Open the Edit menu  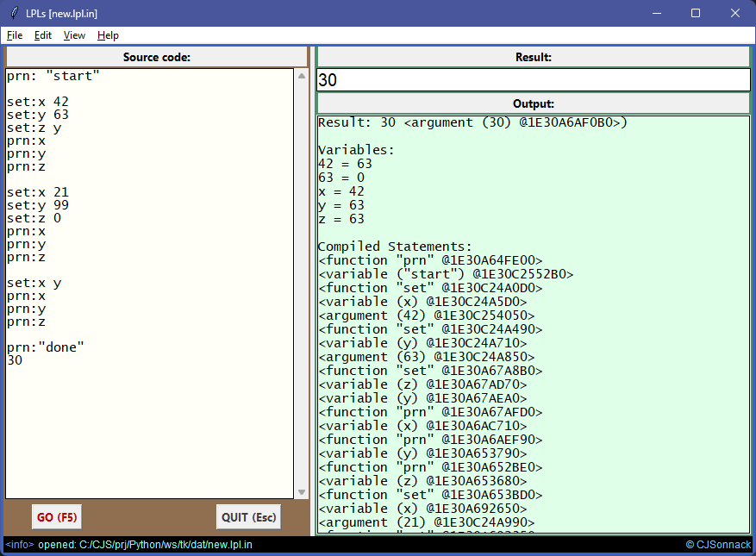coord(43,35)
